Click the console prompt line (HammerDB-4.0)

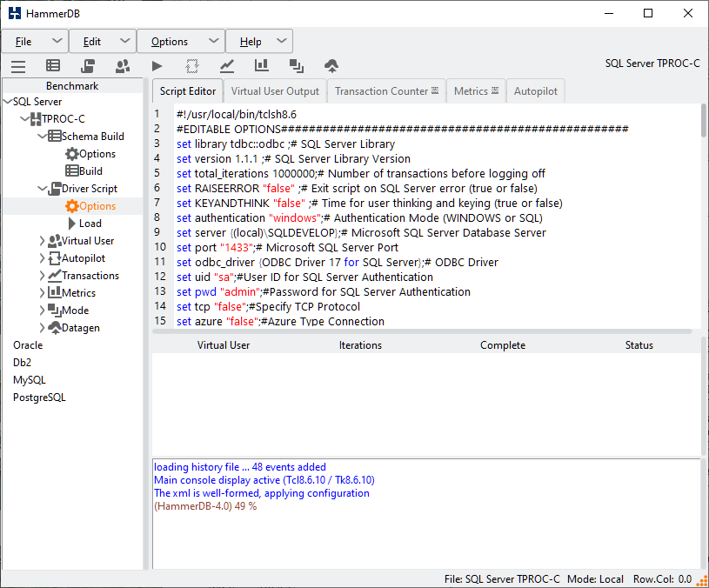(x=205, y=506)
